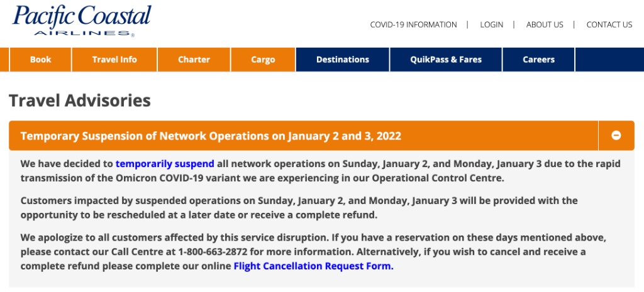Viewport: 644px width, 292px height.
Task: Collapse the advisory with the minus icon
Action: click(616, 136)
